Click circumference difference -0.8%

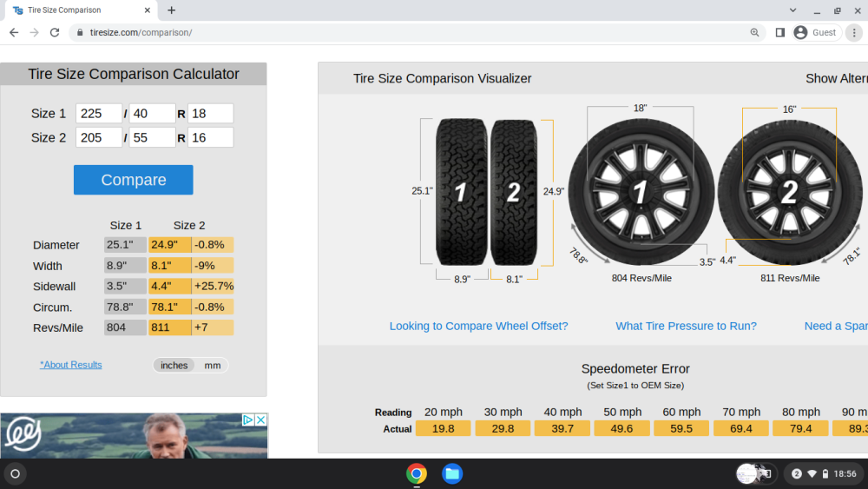tap(214, 307)
